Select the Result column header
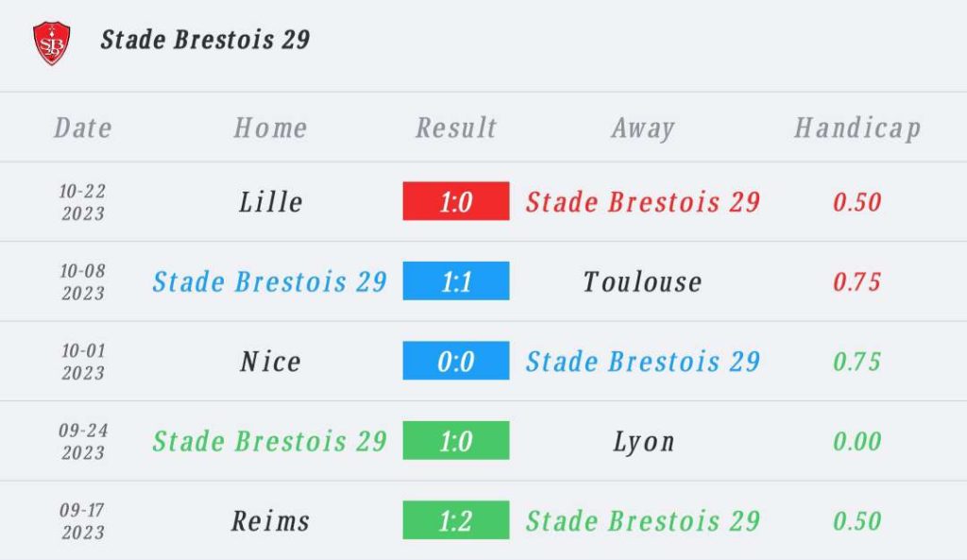 pos(456,128)
